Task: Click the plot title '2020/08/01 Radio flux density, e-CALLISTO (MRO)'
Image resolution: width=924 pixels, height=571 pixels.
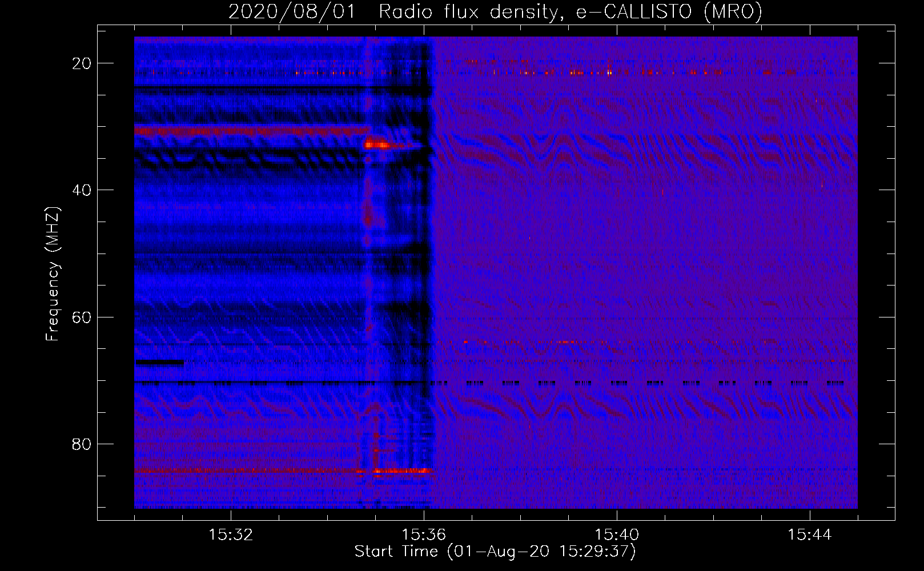Action: click(495, 12)
